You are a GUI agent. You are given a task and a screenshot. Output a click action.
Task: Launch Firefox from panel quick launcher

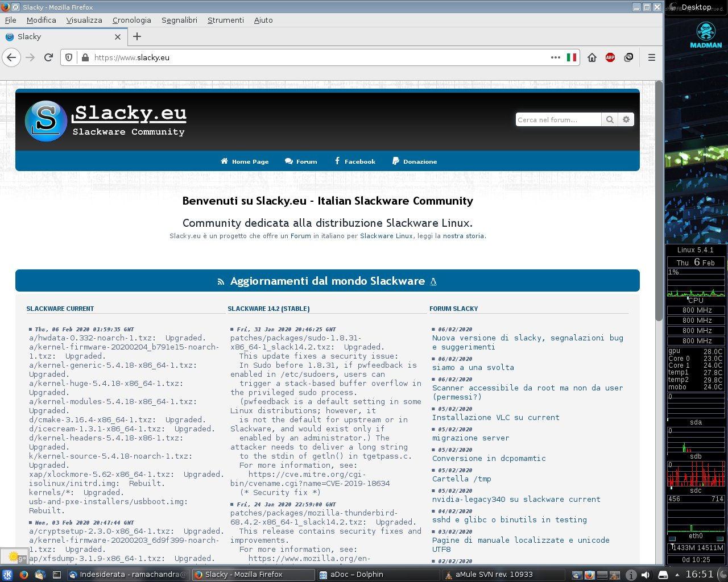click(23, 575)
